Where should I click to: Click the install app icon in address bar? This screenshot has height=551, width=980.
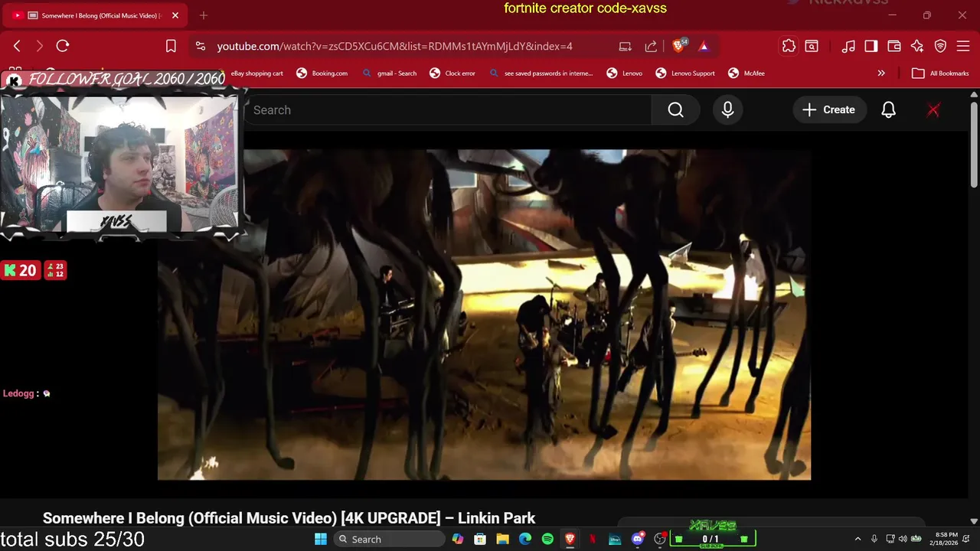(626, 46)
